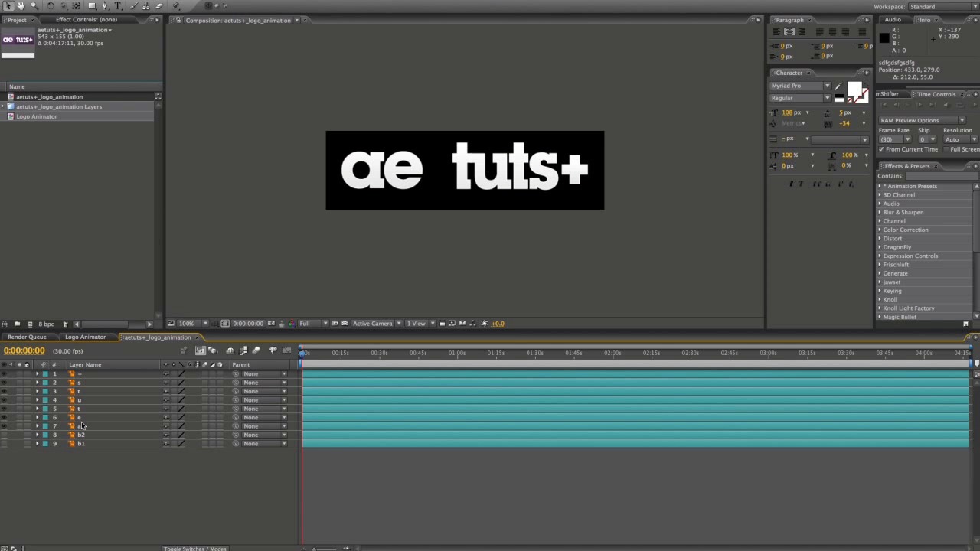Image resolution: width=980 pixels, height=551 pixels.
Task: Select the Rotation tool
Action: pyautogui.click(x=51, y=6)
